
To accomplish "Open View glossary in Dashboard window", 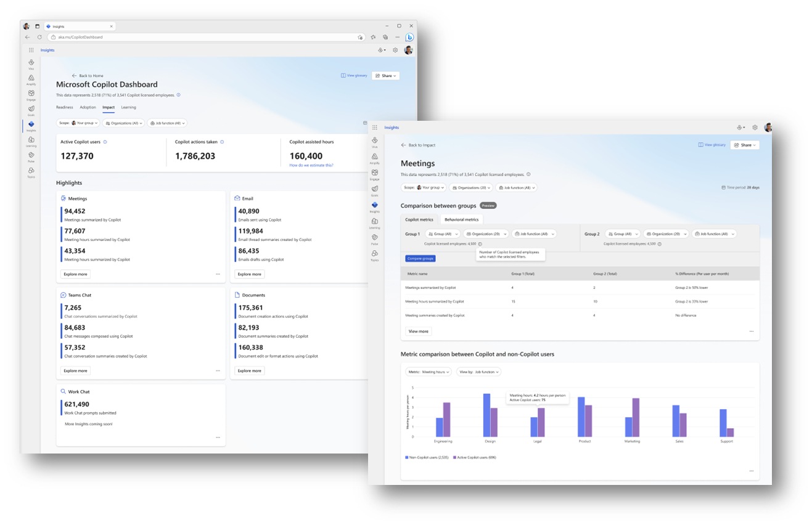I will click(x=354, y=76).
